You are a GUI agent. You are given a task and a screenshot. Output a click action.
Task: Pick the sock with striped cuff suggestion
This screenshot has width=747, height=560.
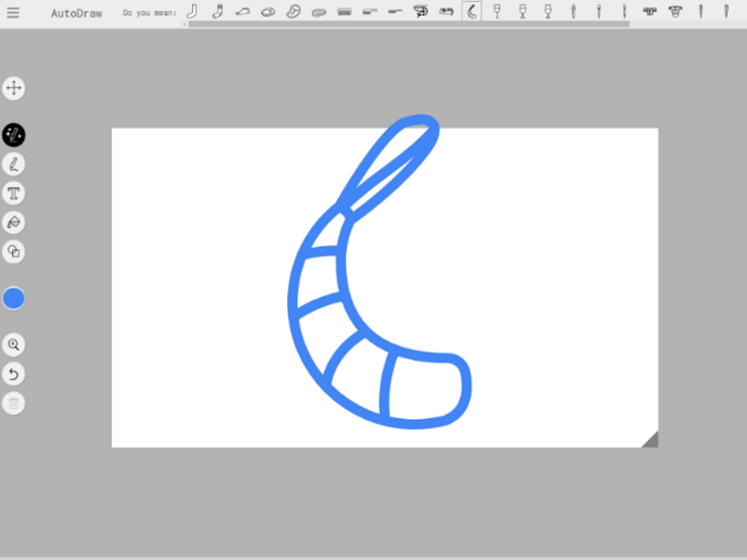click(217, 11)
